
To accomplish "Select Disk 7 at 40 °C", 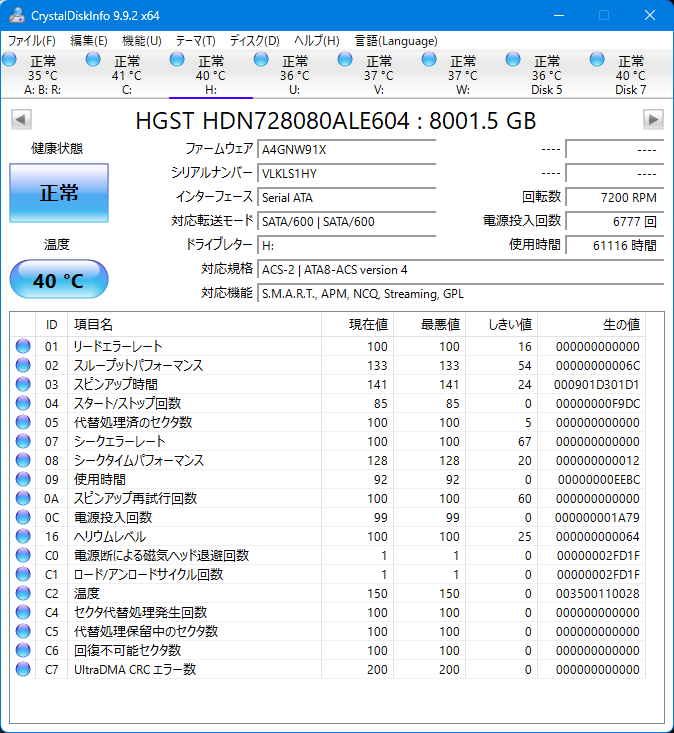I will tap(631, 75).
